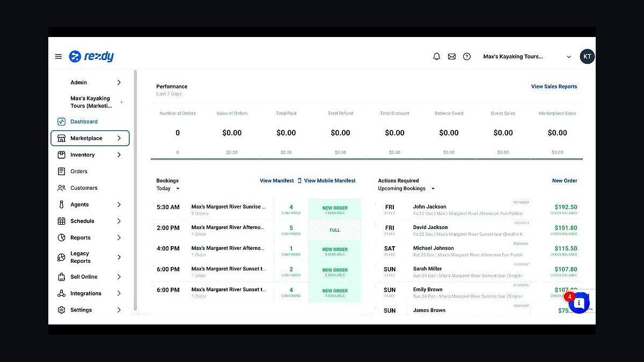Screen dimensions: 644x362
Task: Click the Schedule calendar icon
Action: (x=61, y=221)
